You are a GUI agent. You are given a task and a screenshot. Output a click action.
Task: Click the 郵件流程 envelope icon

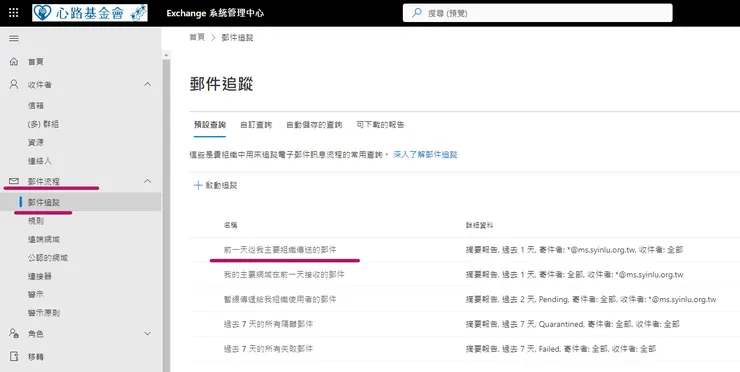(x=14, y=181)
